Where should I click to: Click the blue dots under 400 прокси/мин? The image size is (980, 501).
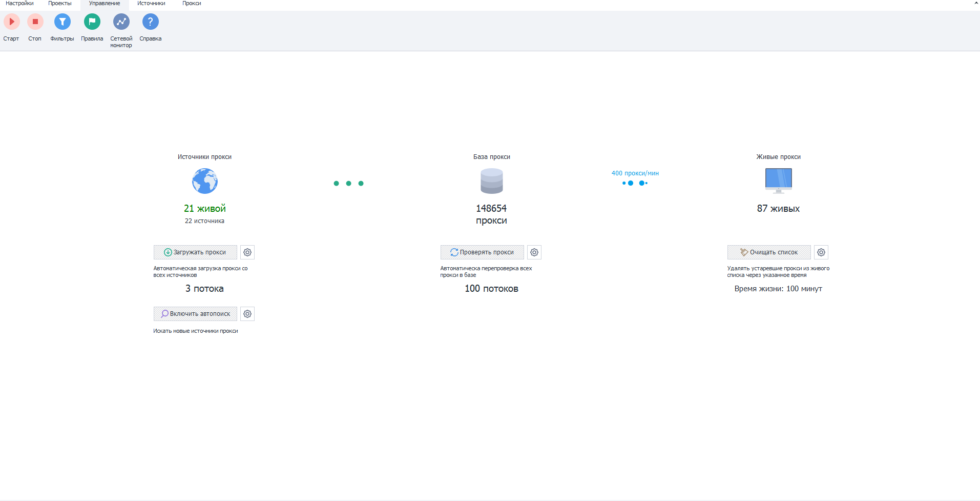click(x=635, y=183)
